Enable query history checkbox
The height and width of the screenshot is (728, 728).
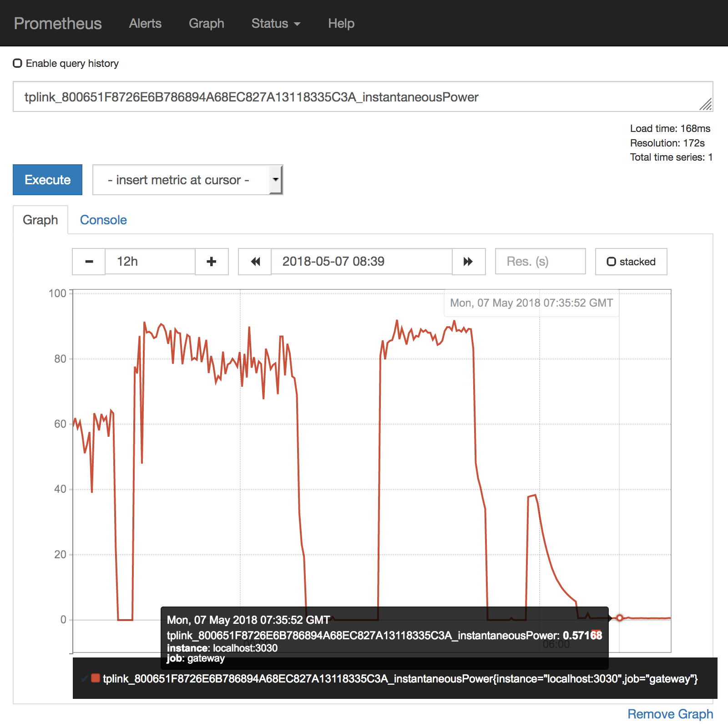click(17, 63)
